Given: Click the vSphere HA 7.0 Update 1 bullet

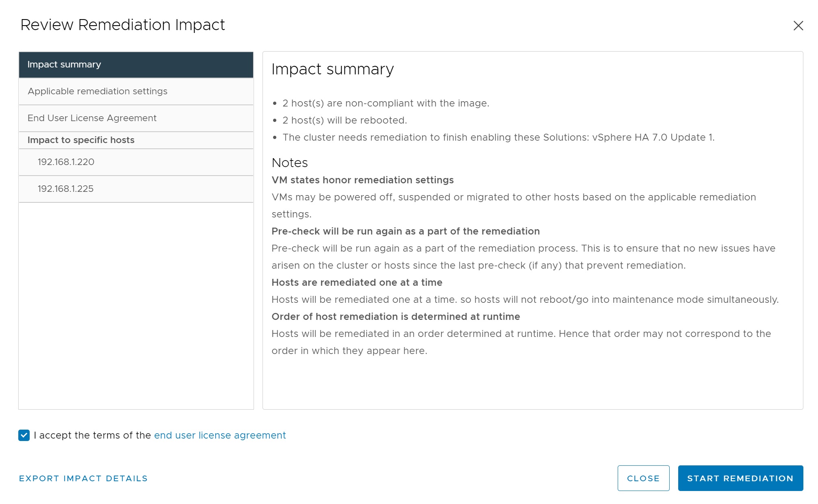Looking at the screenshot, I should pos(498,137).
